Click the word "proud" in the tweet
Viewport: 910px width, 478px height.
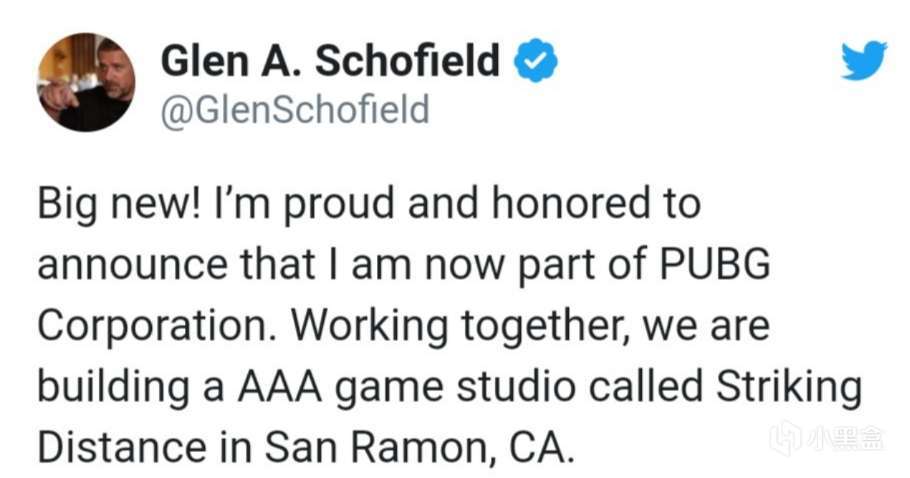tap(341, 205)
